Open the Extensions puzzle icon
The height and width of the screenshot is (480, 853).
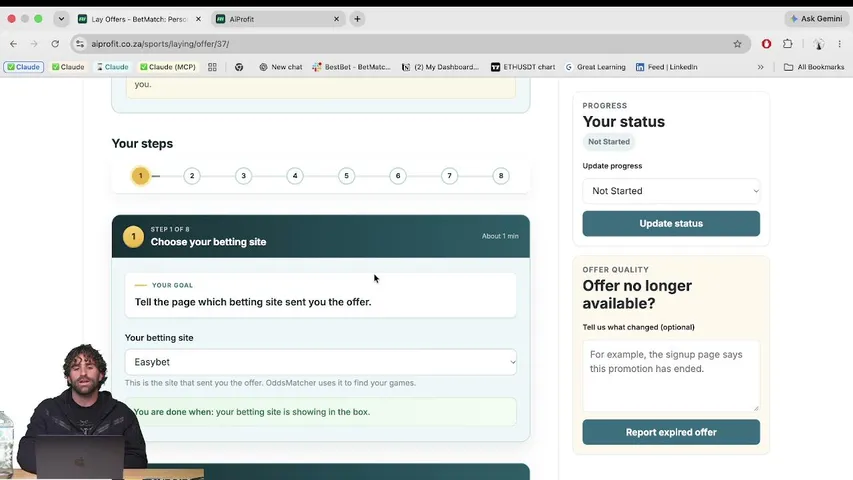click(x=787, y=44)
